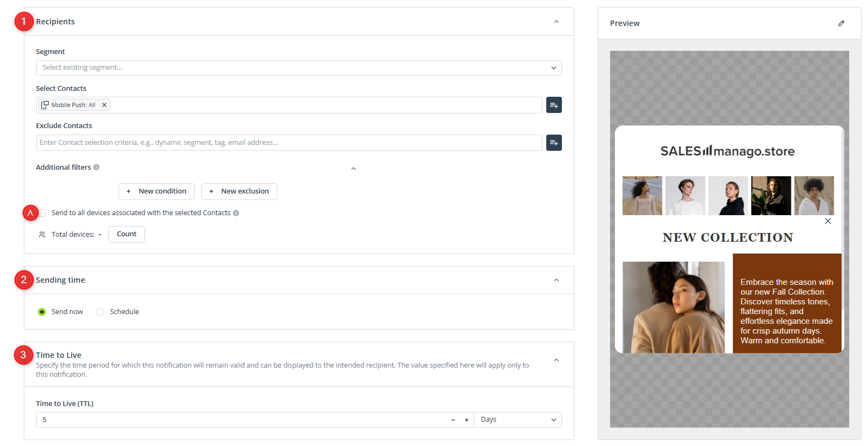Click the brown Fall Collection text block
868x446 pixels.
(787, 303)
